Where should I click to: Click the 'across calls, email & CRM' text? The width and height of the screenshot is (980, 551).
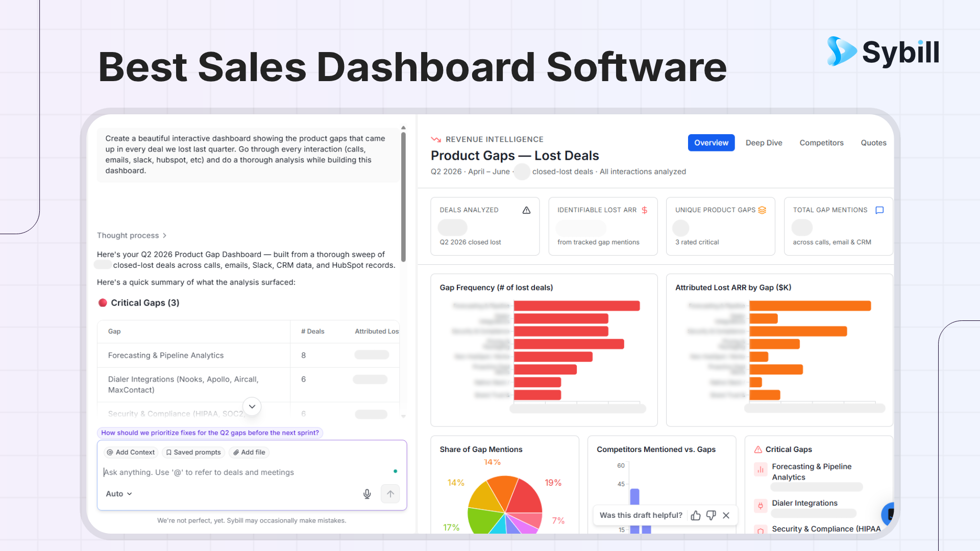point(832,242)
